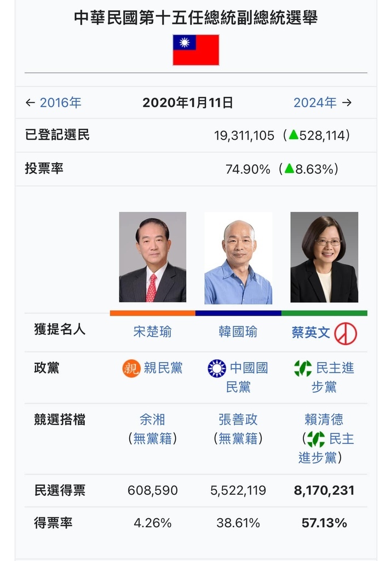Click the left arrow before 2016年
This screenshot has width=392, height=561.
click(31, 102)
